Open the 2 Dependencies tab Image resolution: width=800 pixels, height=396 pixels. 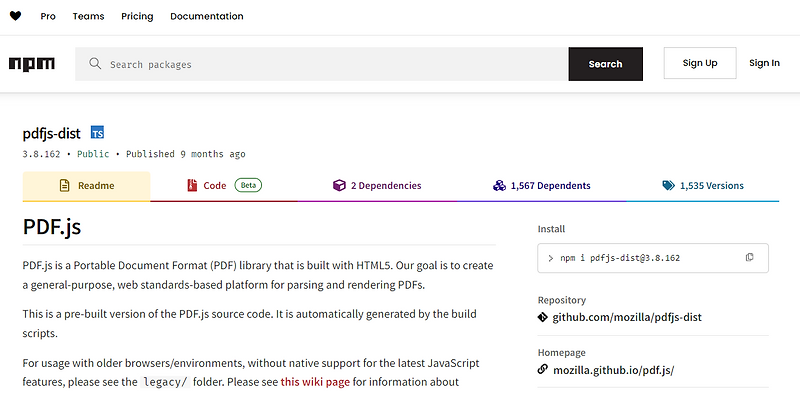tap(377, 186)
